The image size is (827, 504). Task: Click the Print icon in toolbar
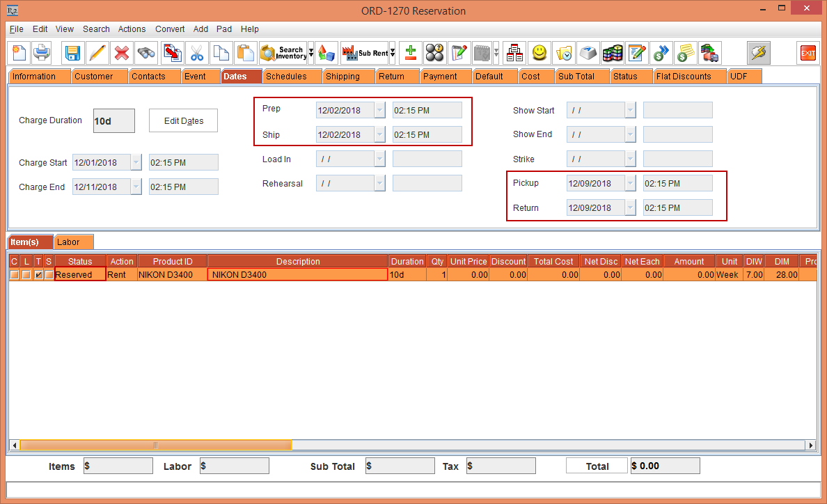click(x=42, y=53)
